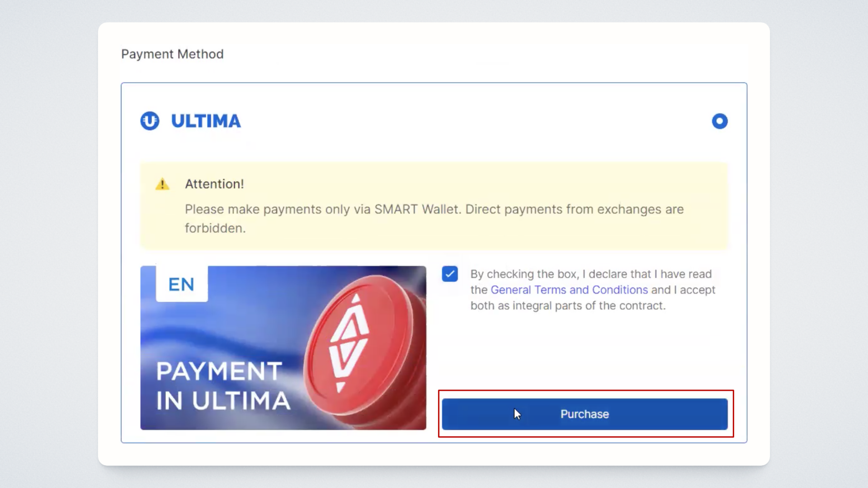Click the Payment Method heading

pyautogui.click(x=172, y=54)
